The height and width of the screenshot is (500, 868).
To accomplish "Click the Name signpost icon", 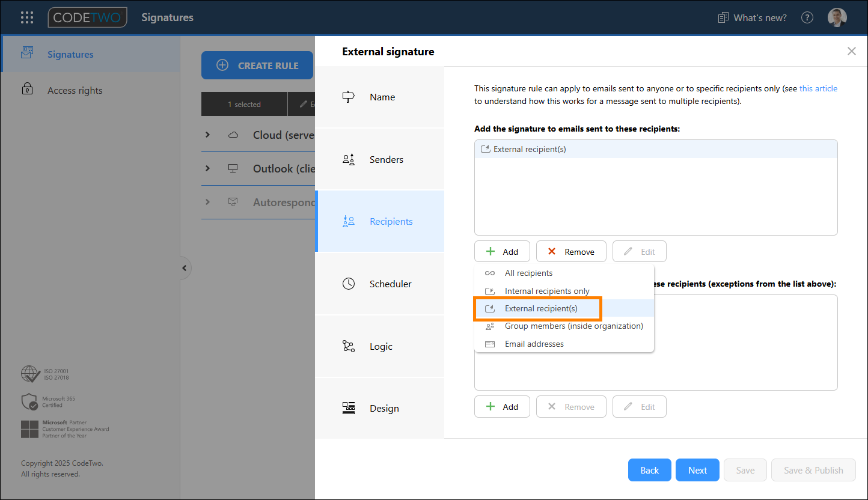I will (x=349, y=97).
